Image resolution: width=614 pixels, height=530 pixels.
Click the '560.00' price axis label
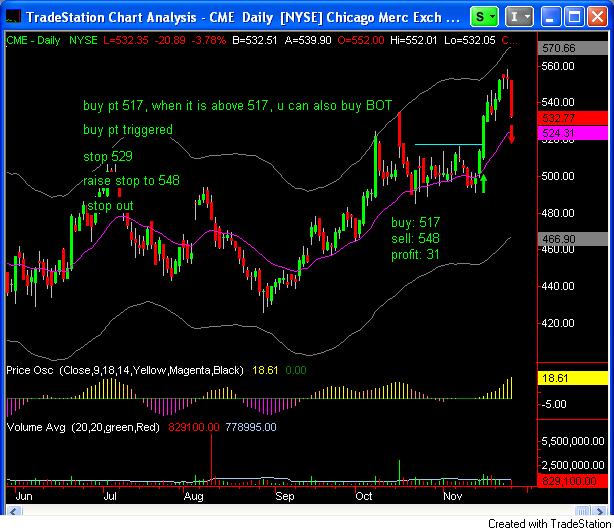click(x=558, y=66)
